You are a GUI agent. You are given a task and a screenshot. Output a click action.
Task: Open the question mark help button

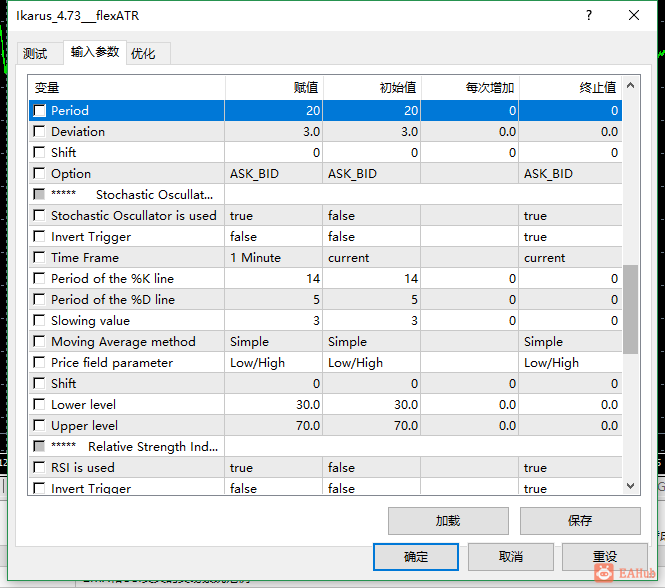[589, 15]
